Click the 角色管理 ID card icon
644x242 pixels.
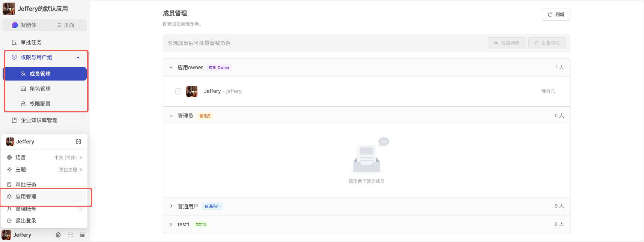click(x=23, y=89)
